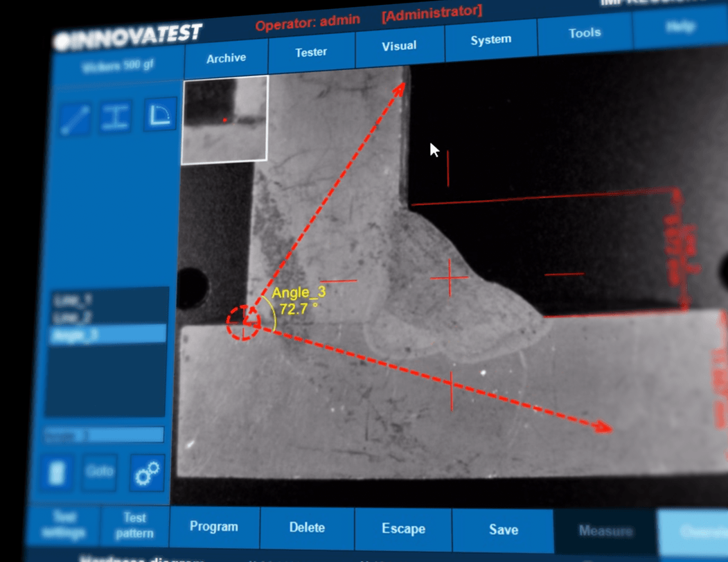Switch to the Visual menu

399,46
